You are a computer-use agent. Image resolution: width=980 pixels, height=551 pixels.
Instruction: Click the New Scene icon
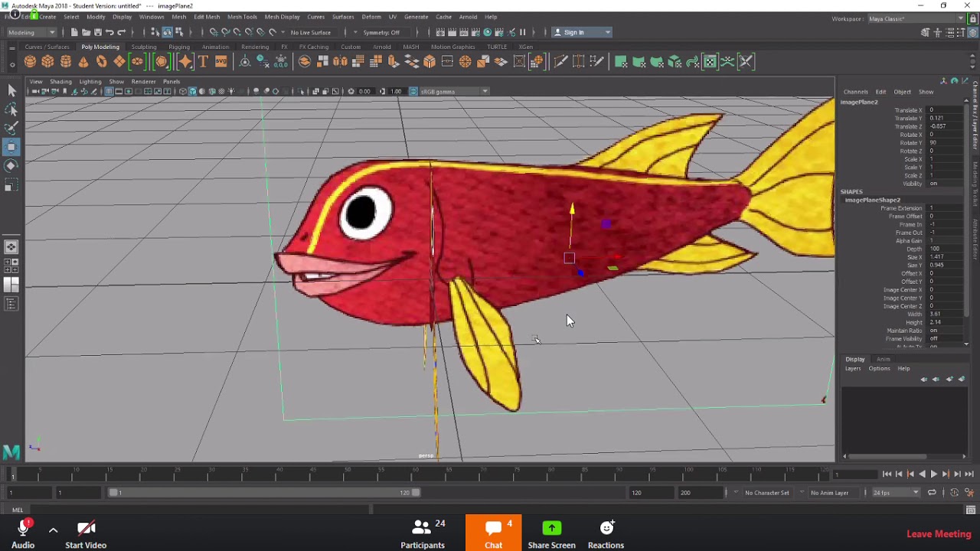pyautogui.click(x=74, y=32)
